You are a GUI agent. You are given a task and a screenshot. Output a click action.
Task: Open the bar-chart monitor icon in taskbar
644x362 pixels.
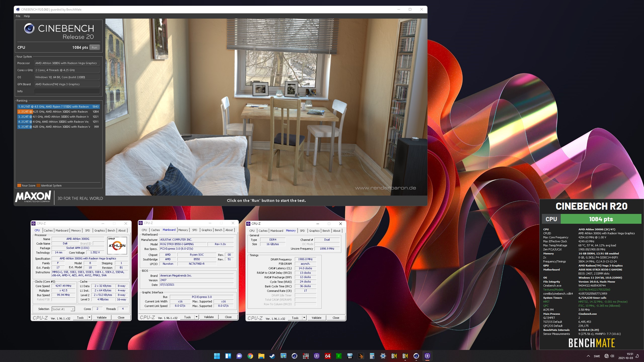click(x=283, y=356)
